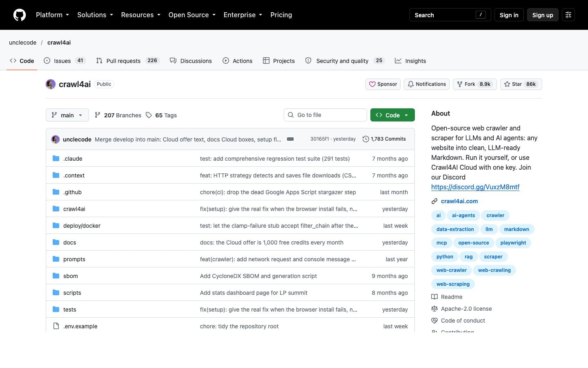588x368 pixels.
Task: Open commit 'Add CycloneDX SBOM and generation script'
Action: [x=258, y=276]
